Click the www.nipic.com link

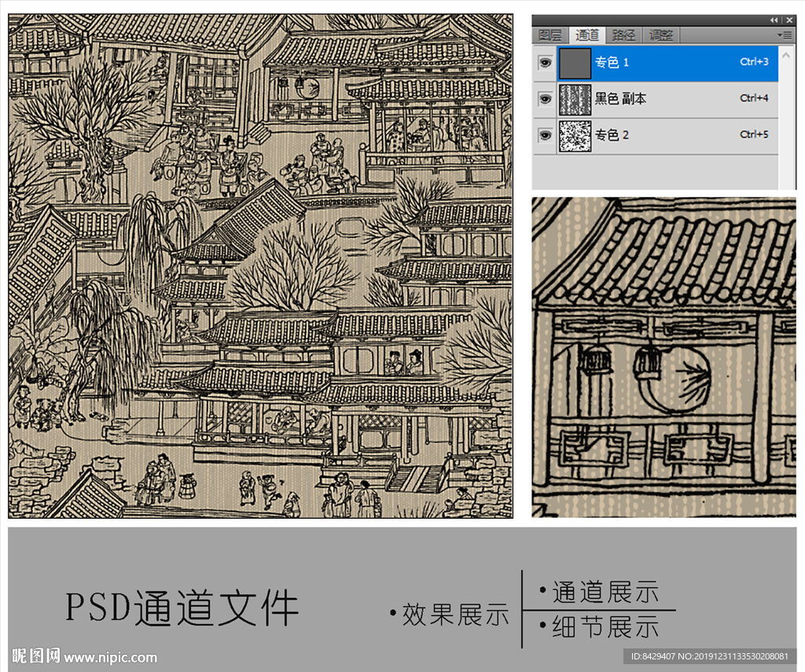111,657
